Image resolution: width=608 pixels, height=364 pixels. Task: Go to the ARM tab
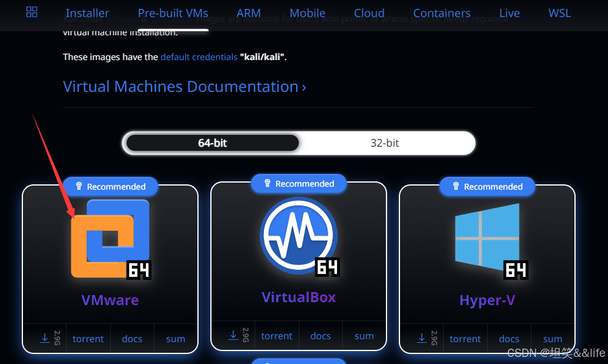tap(249, 13)
